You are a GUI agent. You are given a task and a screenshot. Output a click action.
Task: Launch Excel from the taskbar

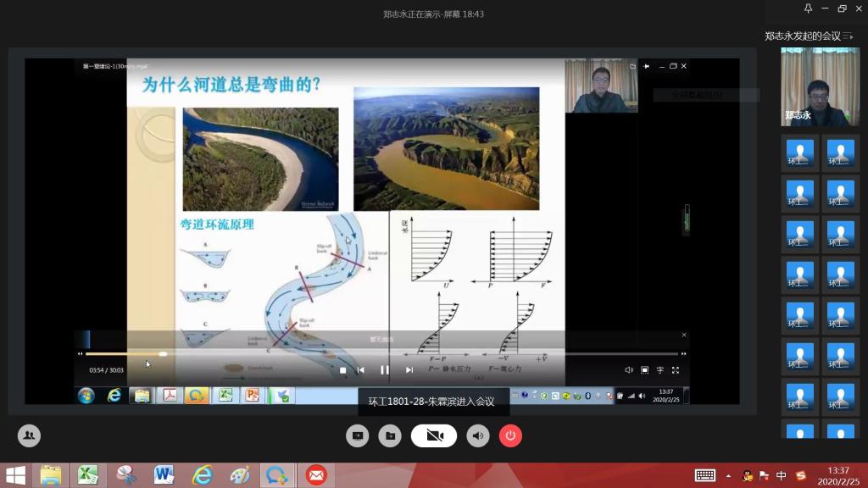87,475
